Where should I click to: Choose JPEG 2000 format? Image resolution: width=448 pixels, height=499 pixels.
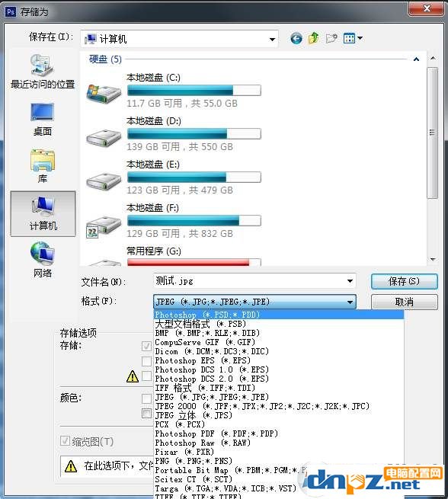click(279, 406)
